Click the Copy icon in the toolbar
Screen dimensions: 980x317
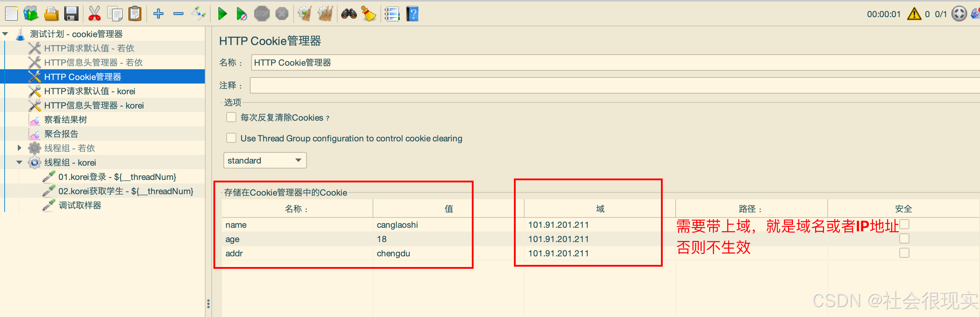click(115, 14)
